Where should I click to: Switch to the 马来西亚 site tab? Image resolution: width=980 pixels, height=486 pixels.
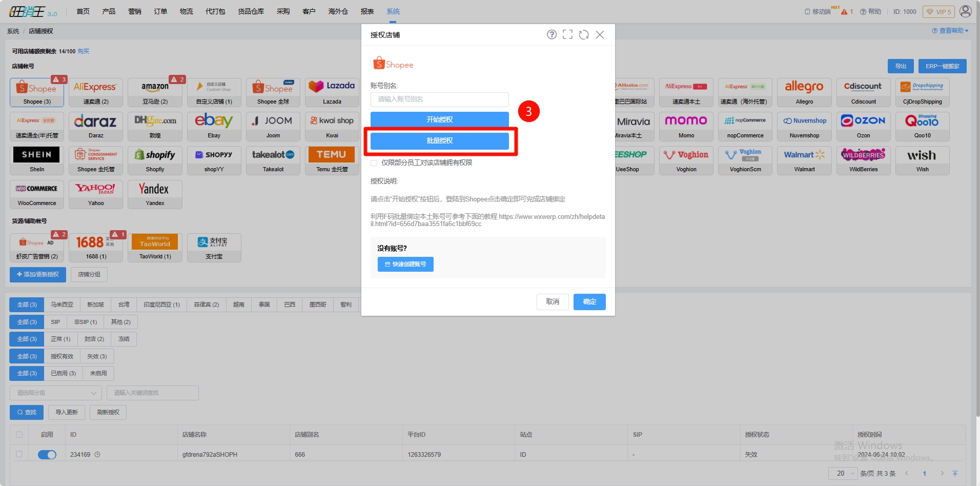click(62, 305)
